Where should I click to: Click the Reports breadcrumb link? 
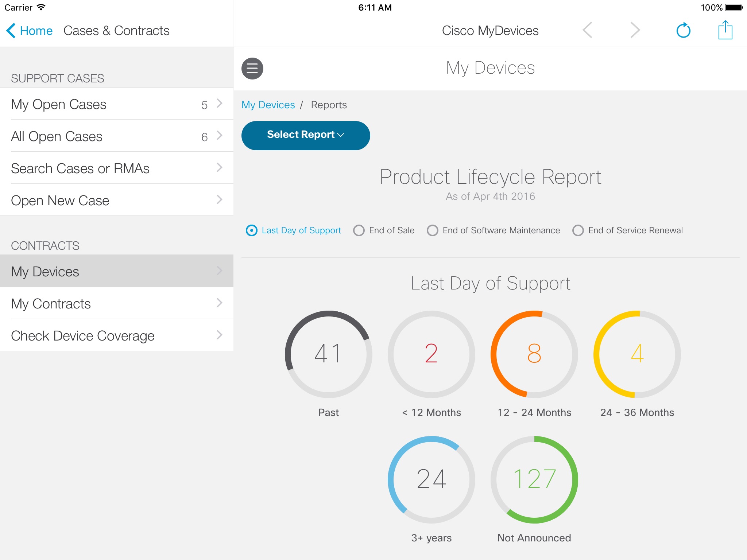coord(328,105)
